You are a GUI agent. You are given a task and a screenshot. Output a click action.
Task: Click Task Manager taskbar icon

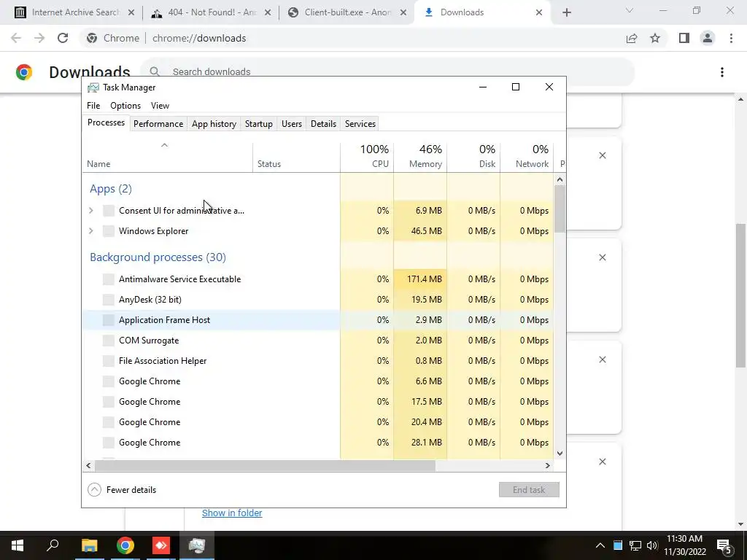[197, 545]
